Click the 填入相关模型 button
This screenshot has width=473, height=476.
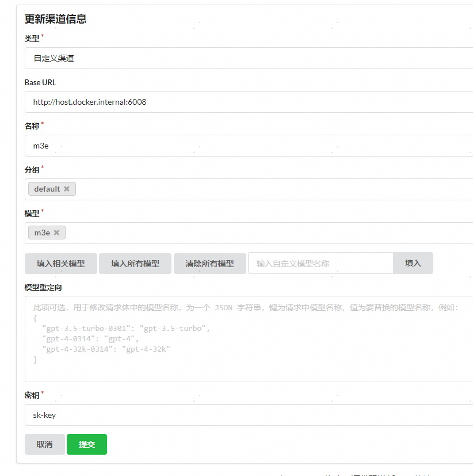61,263
